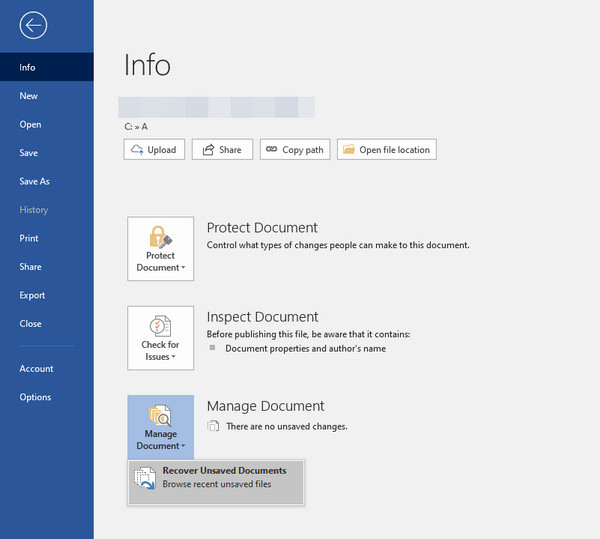
Task: Click the Check for Issues document icon
Action: [x=160, y=326]
